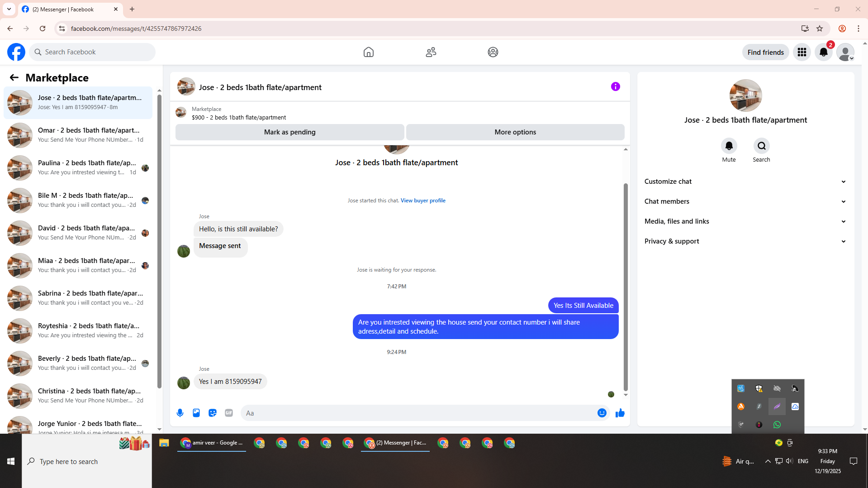Open Chrome three-dot menu
The width and height of the screenshot is (868, 488).
tap(858, 29)
